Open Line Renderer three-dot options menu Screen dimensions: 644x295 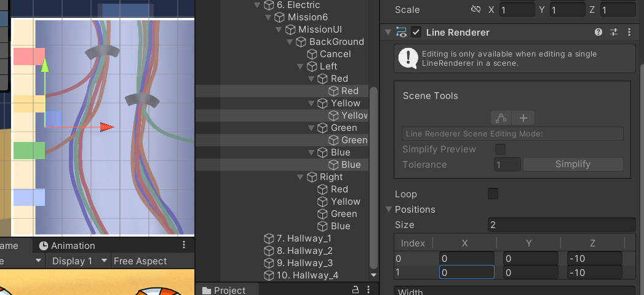pos(629,32)
